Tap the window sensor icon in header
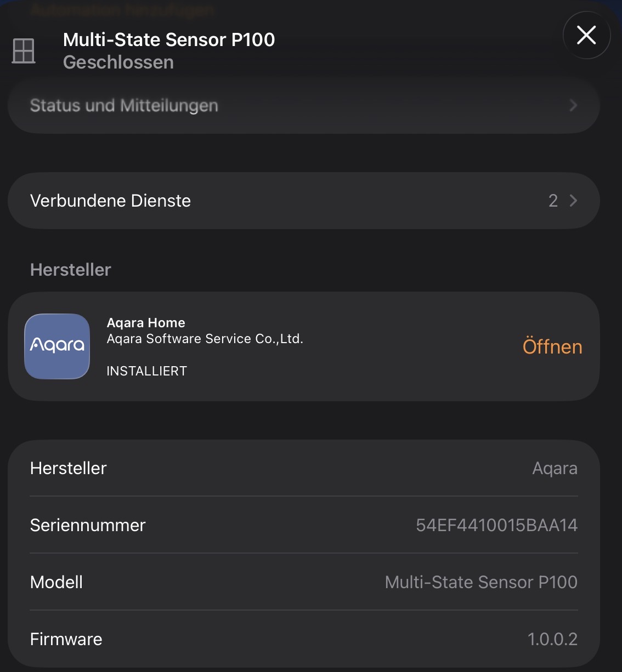The image size is (622, 672). 24,51
